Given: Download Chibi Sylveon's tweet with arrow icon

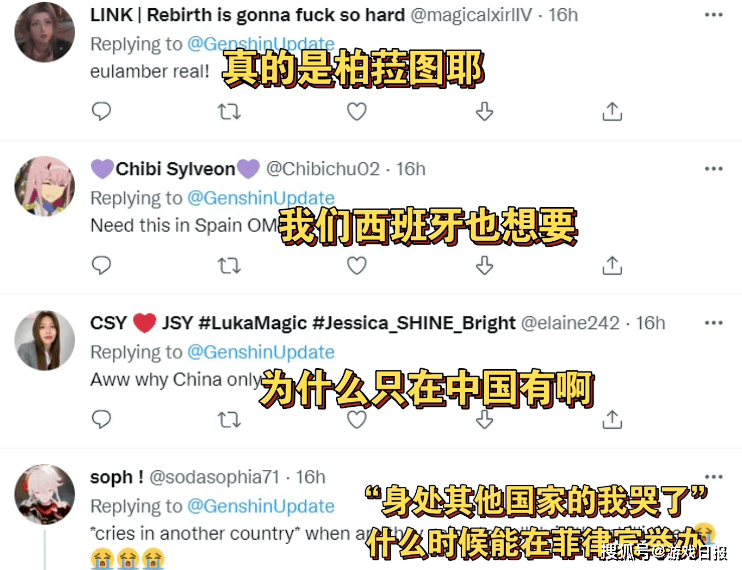Looking at the screenshot, I should tap(484, 265).
